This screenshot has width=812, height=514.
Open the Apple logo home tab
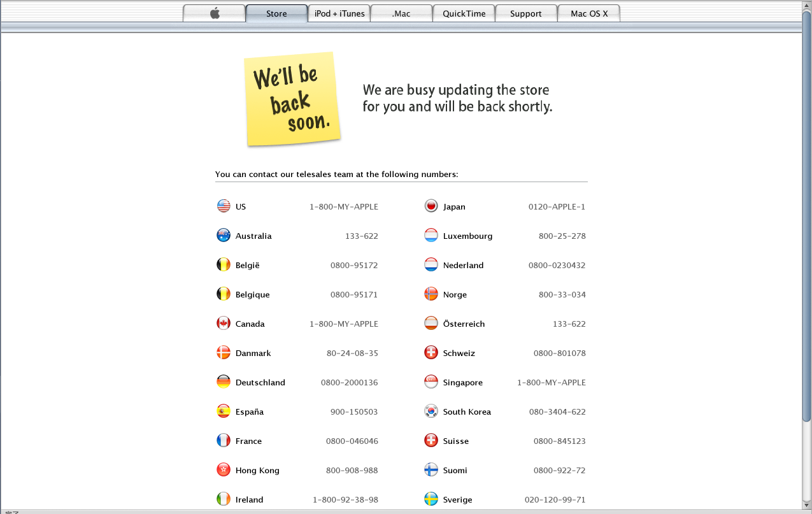tap(214, 13)
